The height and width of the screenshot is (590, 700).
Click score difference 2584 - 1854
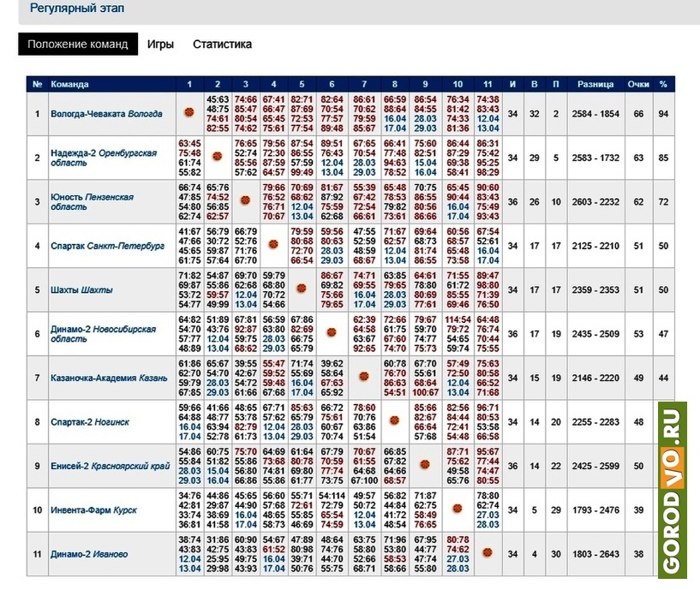pyautogui.click(x=595, y=114)
